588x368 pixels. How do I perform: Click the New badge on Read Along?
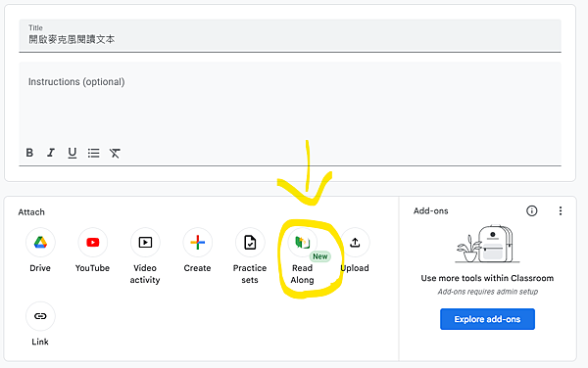(319, 256)
